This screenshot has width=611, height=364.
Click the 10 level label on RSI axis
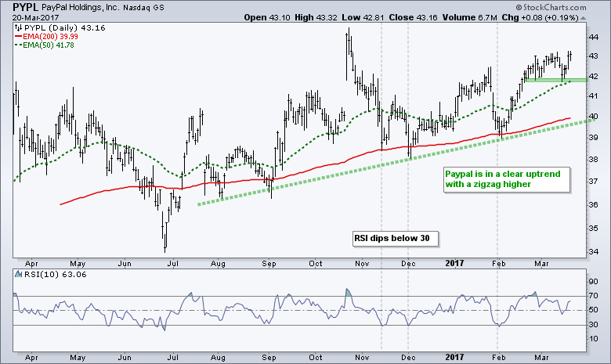coord(593,339)
